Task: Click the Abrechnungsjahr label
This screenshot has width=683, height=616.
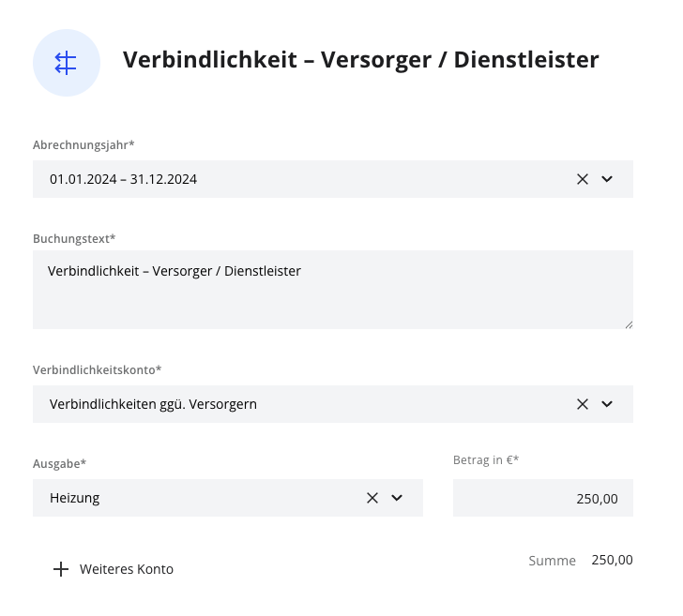Action: 83,144
